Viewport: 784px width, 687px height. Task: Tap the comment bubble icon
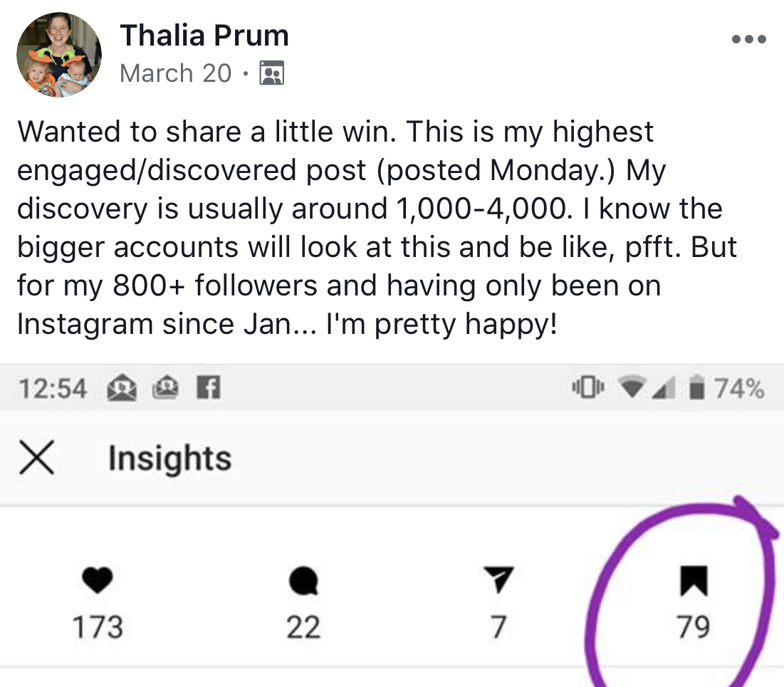303,580
